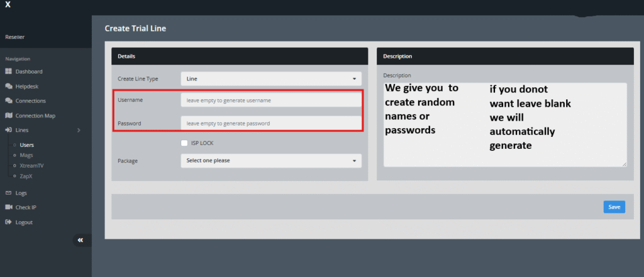This screenshot has width=644, height=277.
Task: Click the Logout icon
Action: point(9,222)
